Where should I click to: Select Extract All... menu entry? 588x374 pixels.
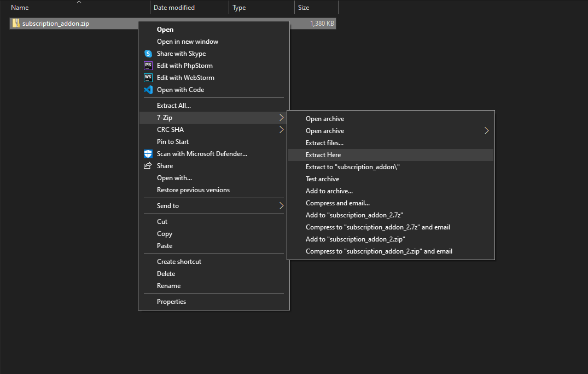pyautogui.click(x=174, y=106)
